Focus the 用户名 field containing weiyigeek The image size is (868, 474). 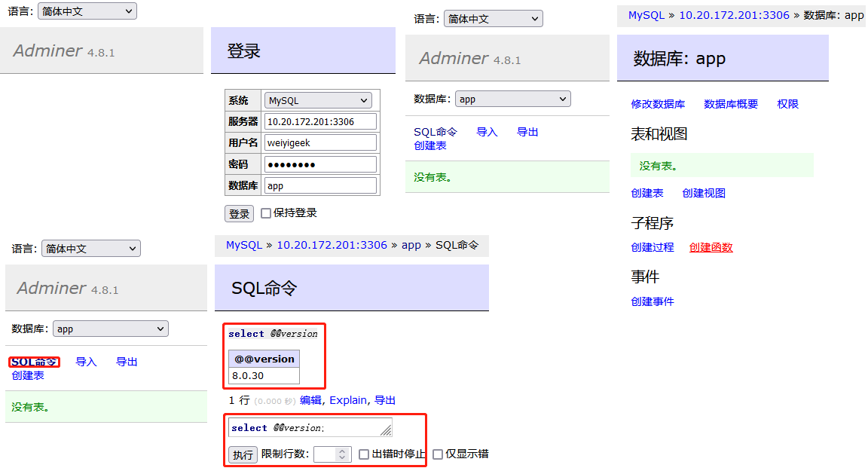pyautogui.click(x=320, y=142)
